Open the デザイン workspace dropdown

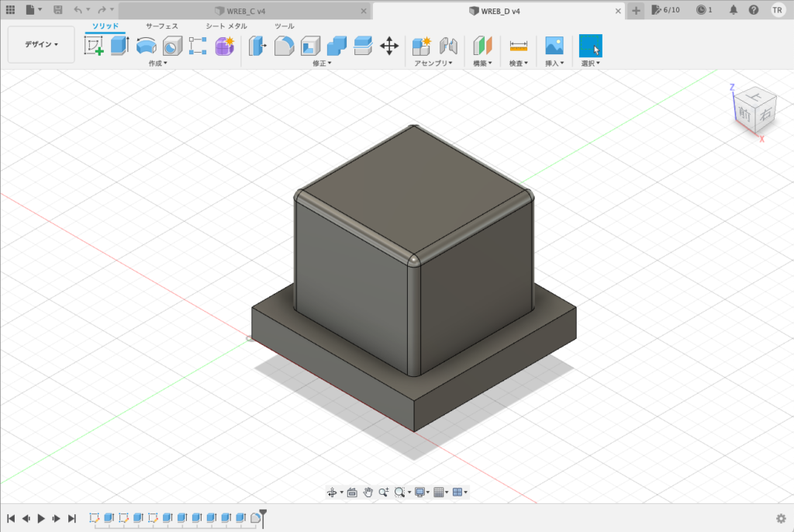(x=41, y=45)
